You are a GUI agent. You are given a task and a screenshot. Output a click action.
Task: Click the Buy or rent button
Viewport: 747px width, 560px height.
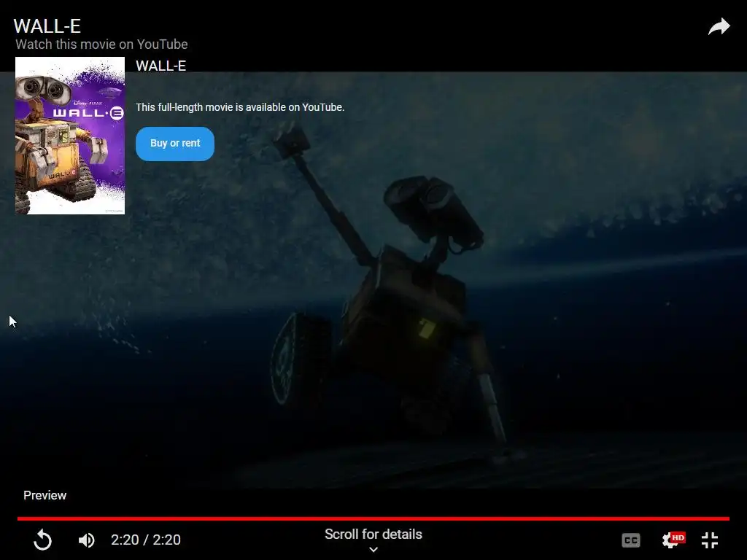pos(175,144)
